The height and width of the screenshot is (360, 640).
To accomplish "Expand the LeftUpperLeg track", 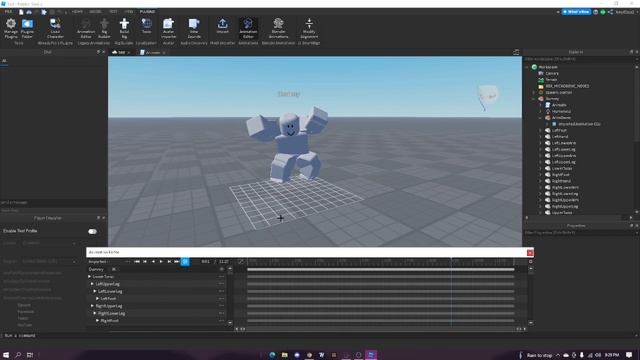I will (92, 284).
